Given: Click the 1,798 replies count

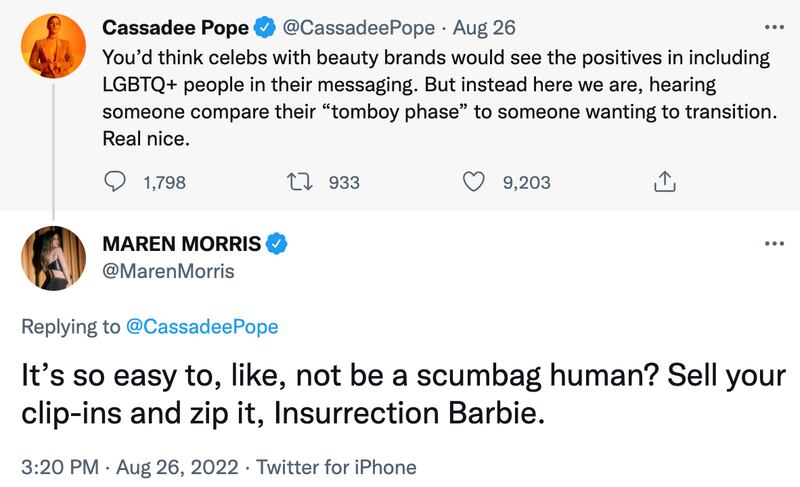Looking at the screenshot, I should coord(165,182).
